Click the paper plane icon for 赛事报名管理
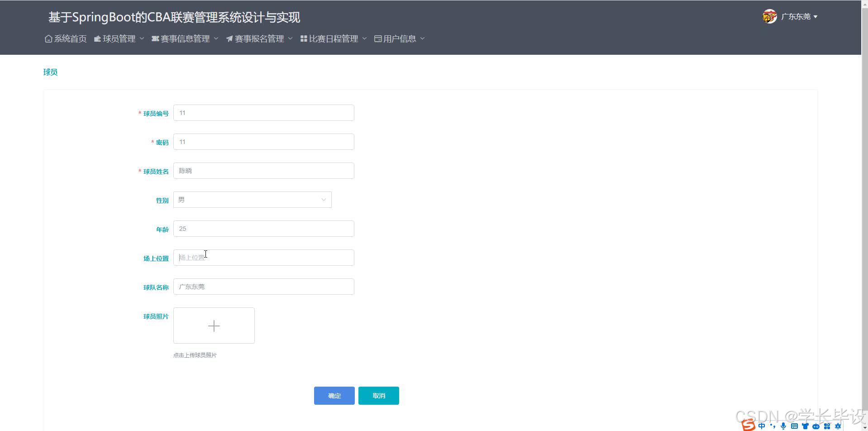 (229, 39)
